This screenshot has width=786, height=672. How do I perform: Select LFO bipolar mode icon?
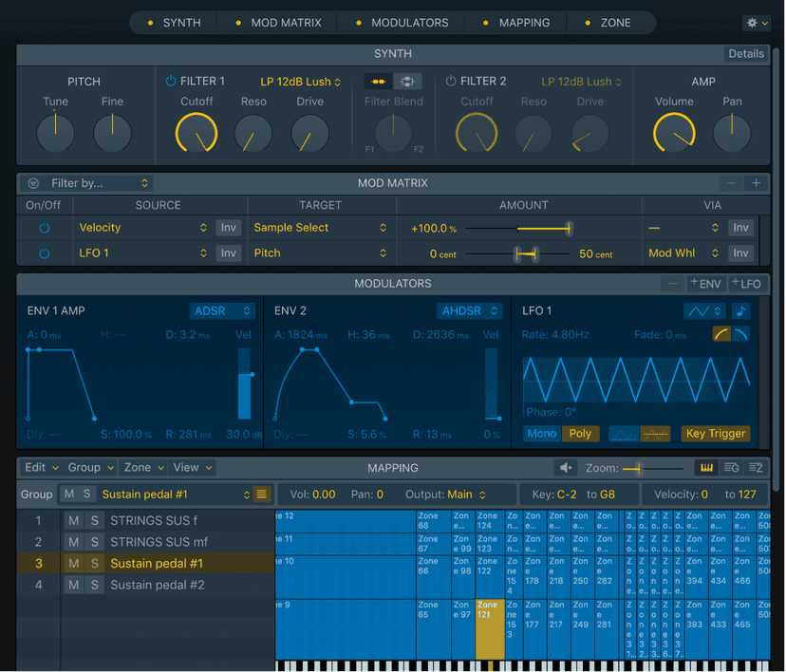[x=655, y=434]
